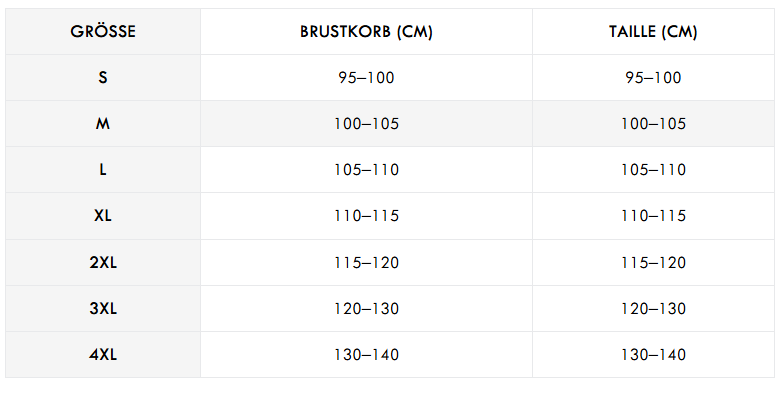Select the size S row label
This screenshot has width=784, height=401.
coord(103,78)
